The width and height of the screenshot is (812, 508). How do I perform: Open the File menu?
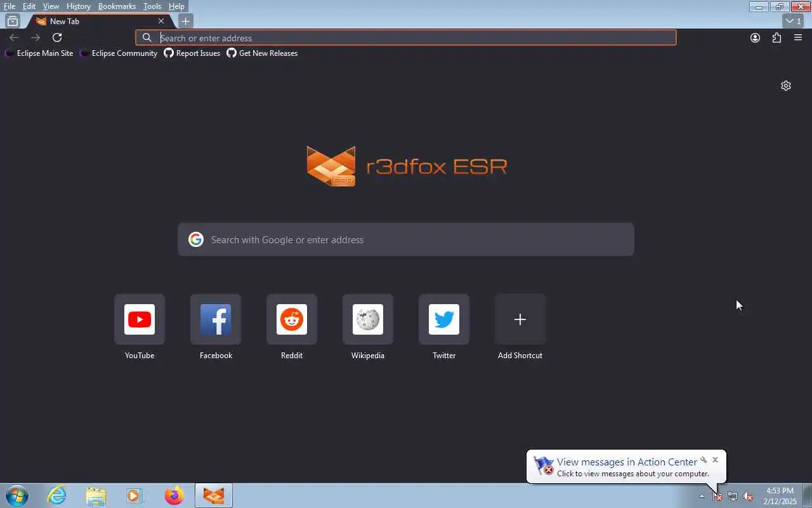10,6
